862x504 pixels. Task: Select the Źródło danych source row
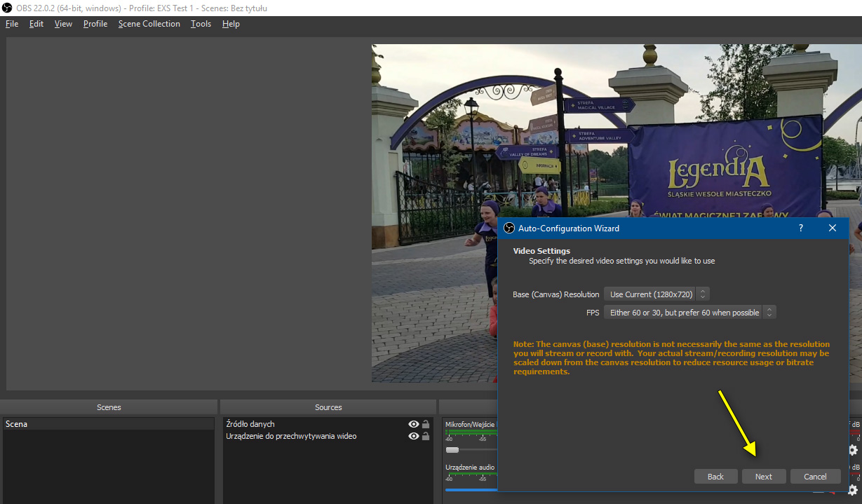tap(328, 424)
